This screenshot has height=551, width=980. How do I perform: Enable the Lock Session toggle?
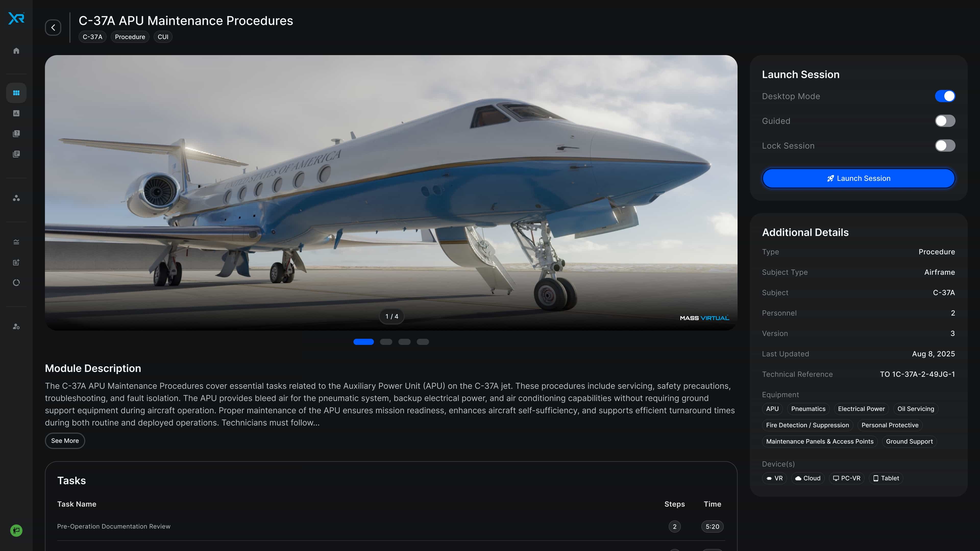[945, 146]
